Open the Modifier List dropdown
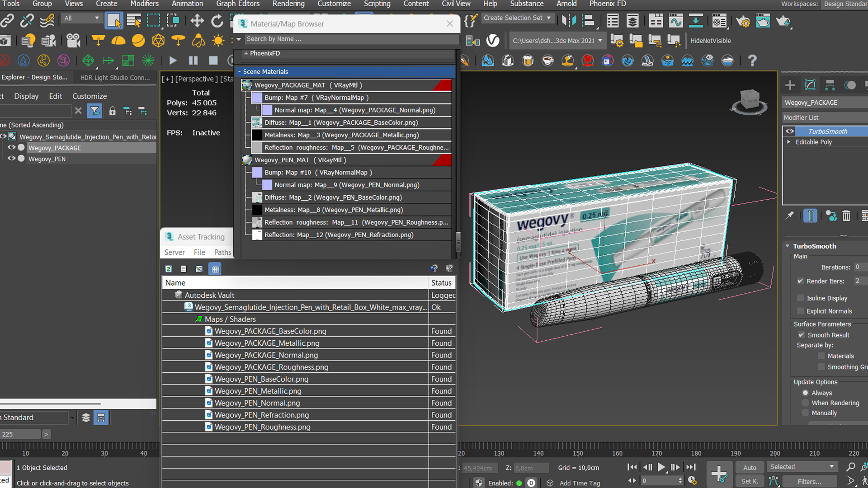This screenshot has height=488, width=868. (x=825, y=117)
